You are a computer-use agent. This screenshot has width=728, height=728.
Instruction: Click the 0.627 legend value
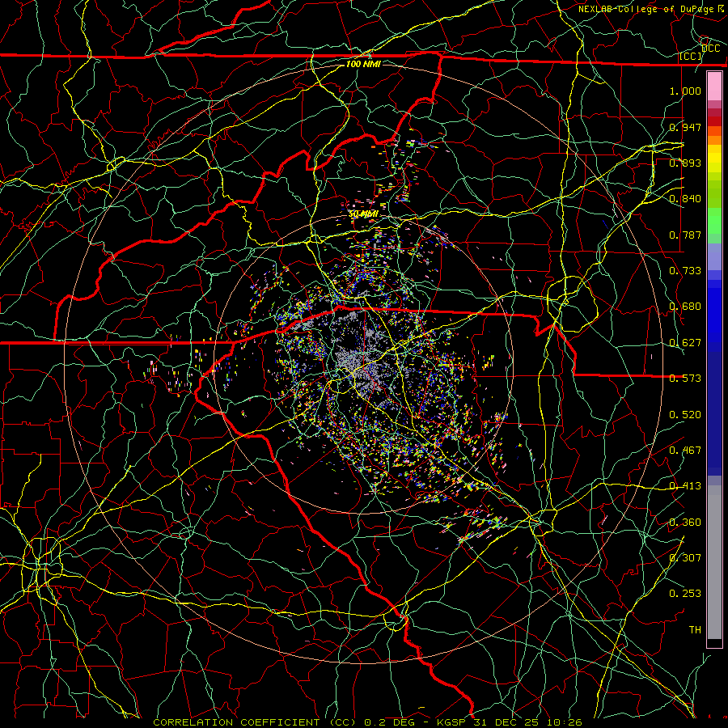coord(685,342)
